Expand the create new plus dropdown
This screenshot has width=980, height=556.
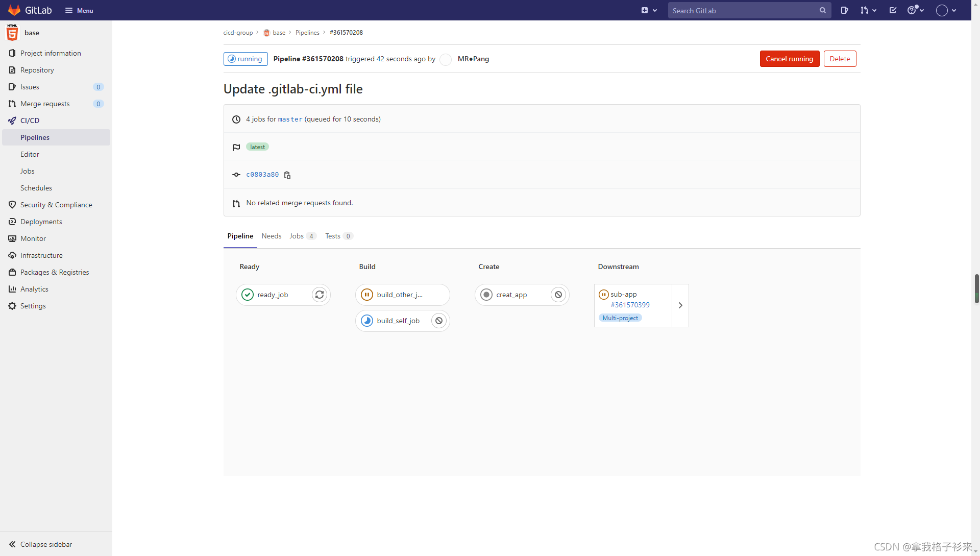tap(649, 10)
